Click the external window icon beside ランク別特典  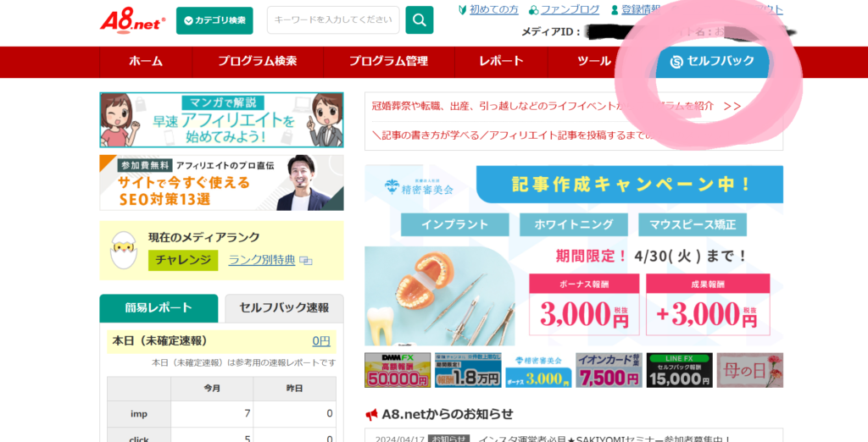[306, 261]
